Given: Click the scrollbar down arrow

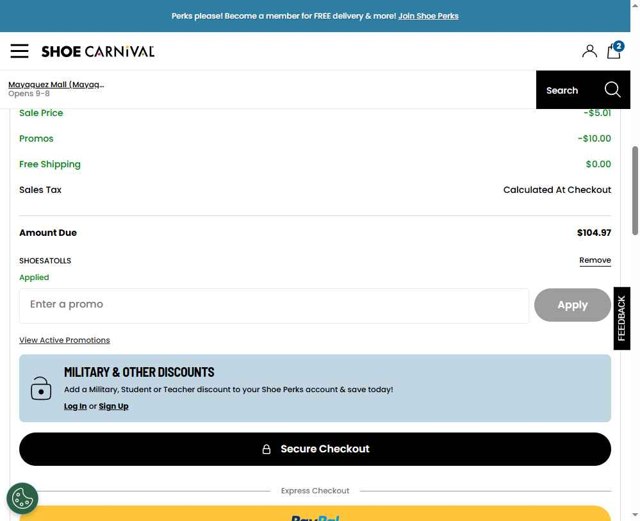Looking at the screenshot, I should tap(635, 514).
